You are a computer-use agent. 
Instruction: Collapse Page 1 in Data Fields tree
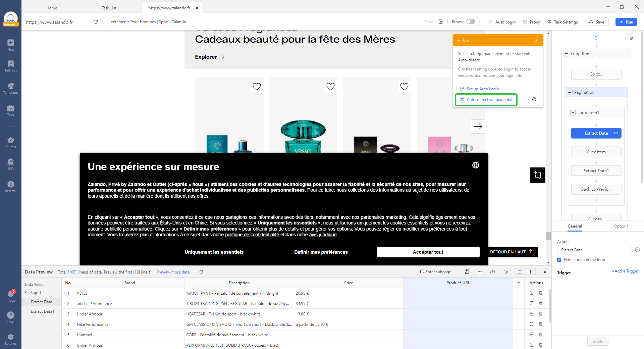pyautogui.click(x=25, y=293)
